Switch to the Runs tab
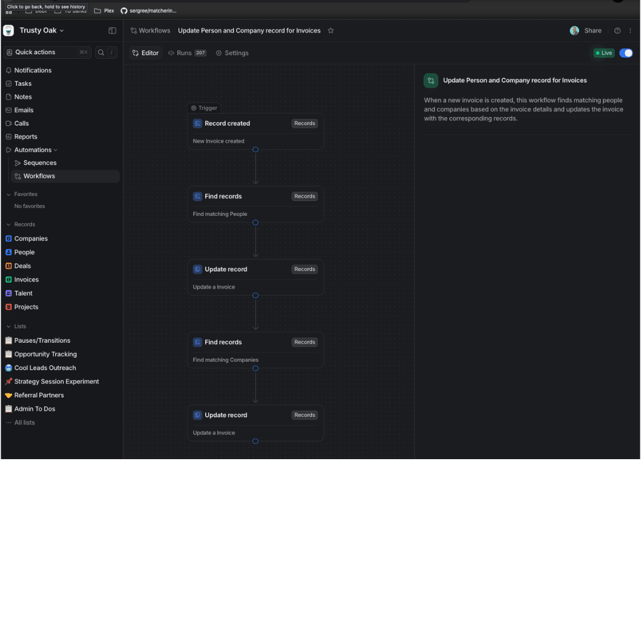Screen dimensions: 644x644 188,54
